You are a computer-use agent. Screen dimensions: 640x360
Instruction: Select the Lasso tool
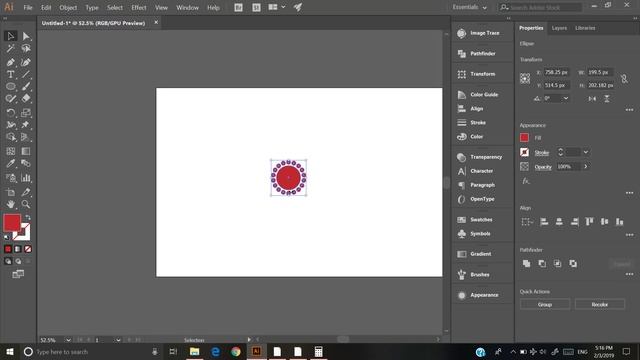26,49
